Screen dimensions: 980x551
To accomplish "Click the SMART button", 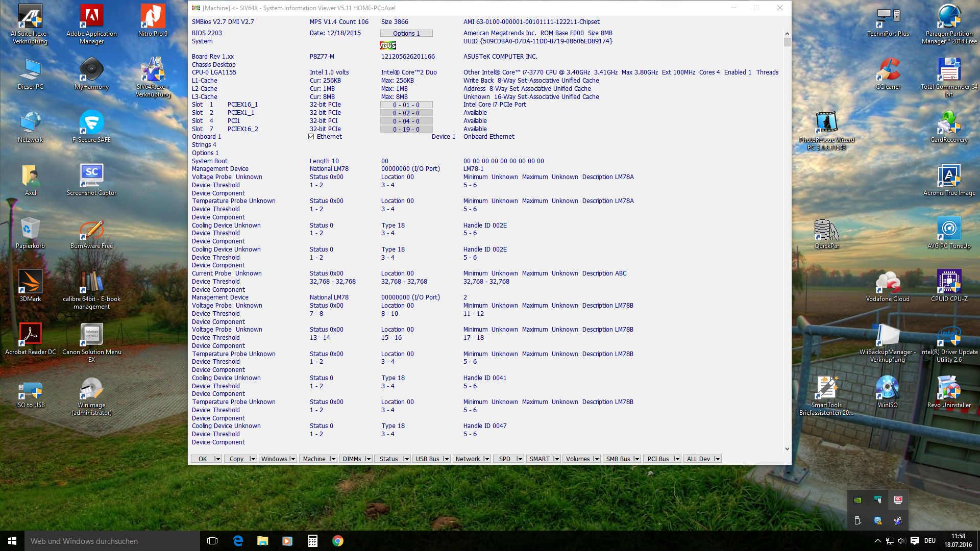I will (539, 459).
